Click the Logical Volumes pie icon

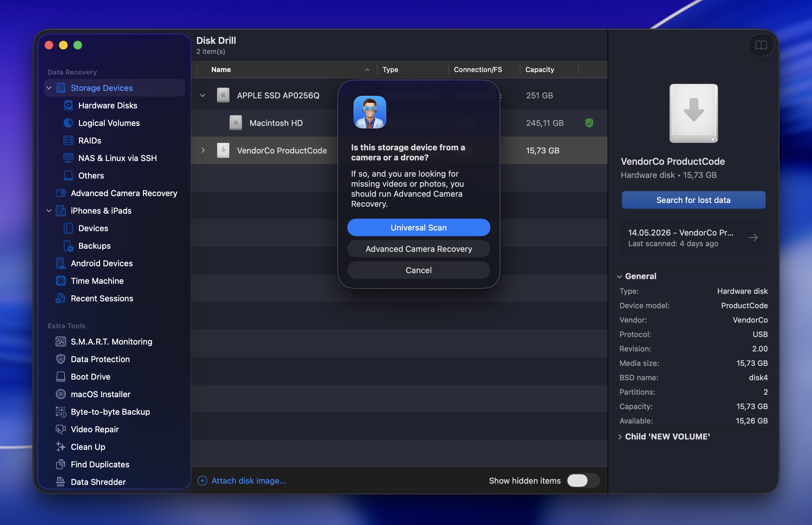coord(68,123)
